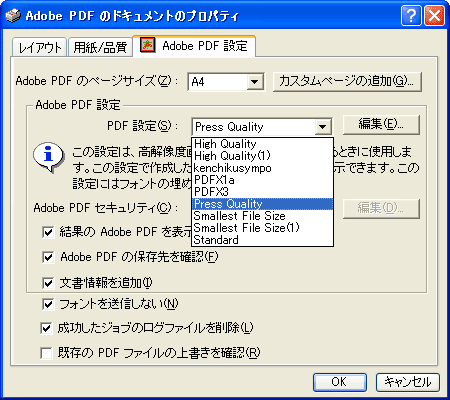Screen dimensions: 450x400
Task: Enable フォントを送信しない checkbox
Action: pyautogui.click(x=48, y=304)
